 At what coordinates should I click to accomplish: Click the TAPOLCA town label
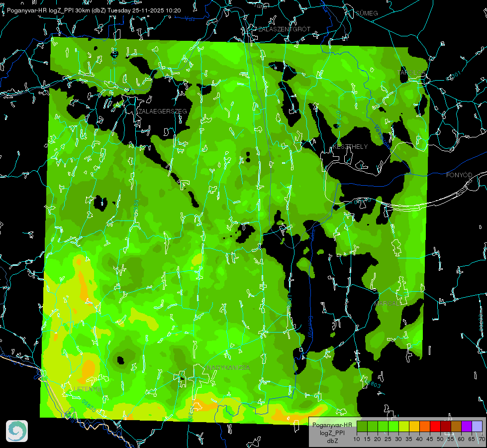click(x=411, y=73)
